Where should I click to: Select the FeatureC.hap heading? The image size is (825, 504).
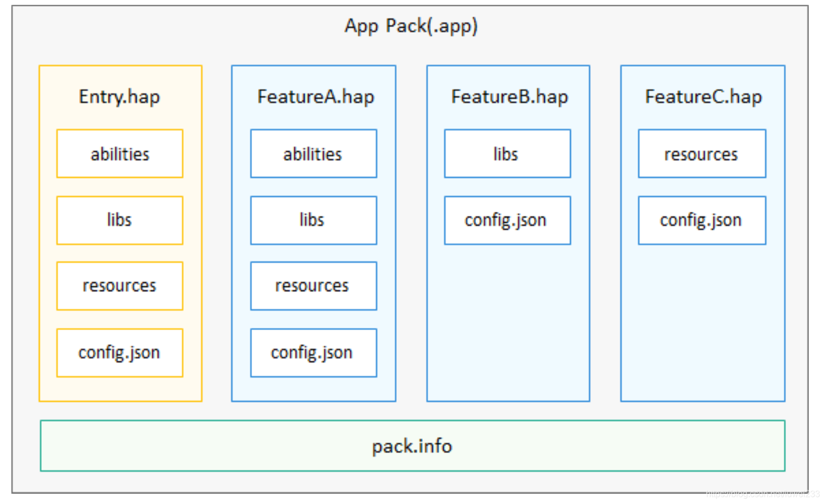click(704, 97)
